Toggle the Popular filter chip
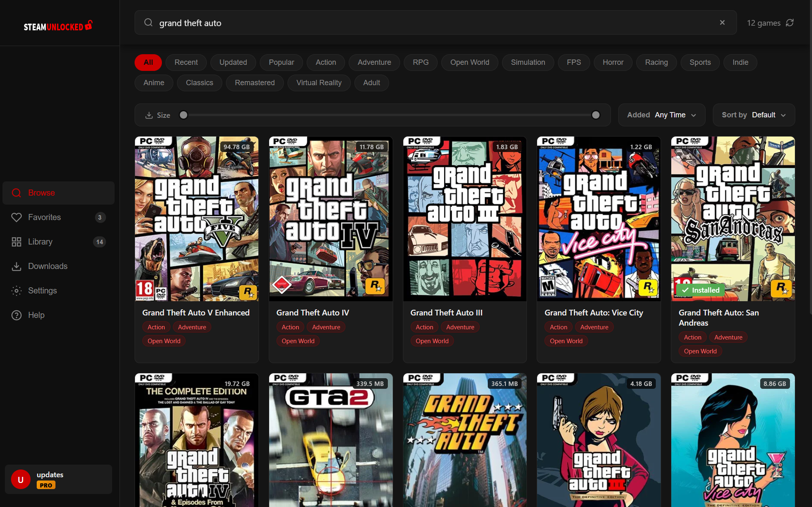The height and width of the screenshot is (507, 812). click(x=281, y=62)
